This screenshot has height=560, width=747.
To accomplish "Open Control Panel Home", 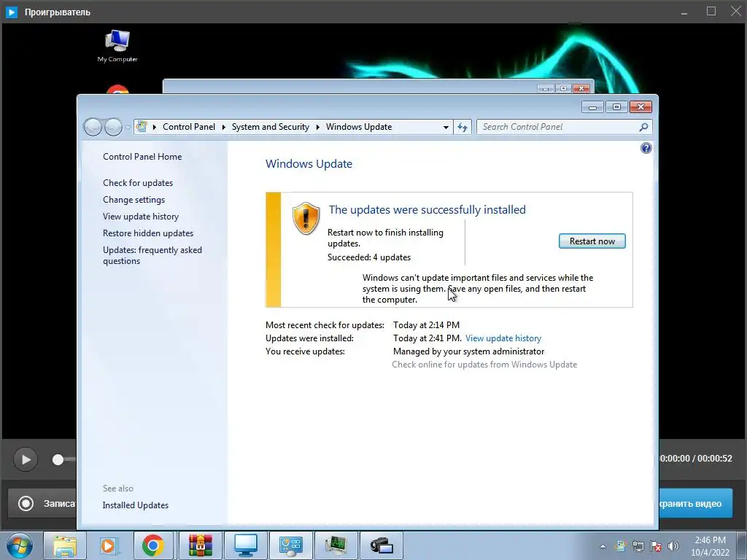I will tap(142, 157).
